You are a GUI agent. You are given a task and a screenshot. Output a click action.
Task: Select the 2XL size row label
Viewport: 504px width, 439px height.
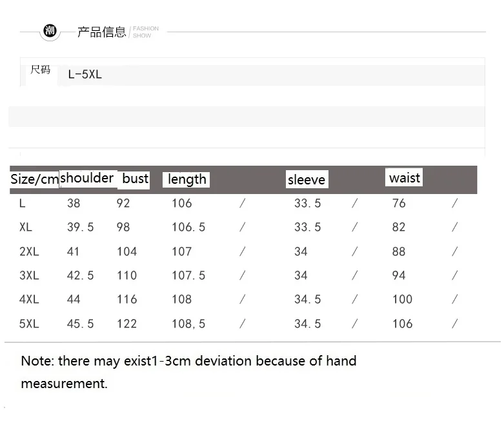tap(29, 251)
